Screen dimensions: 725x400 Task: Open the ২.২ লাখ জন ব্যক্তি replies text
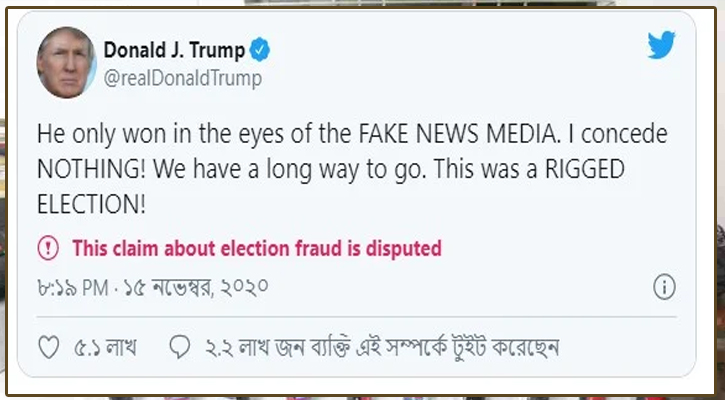pyautogui.click(x=380, y=348)
